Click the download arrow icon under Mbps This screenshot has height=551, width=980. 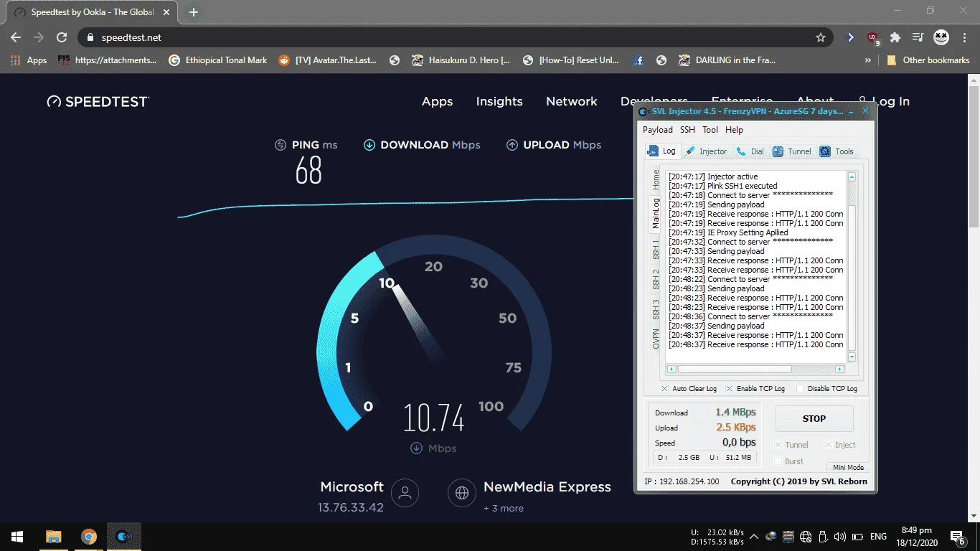pos(416,448)
